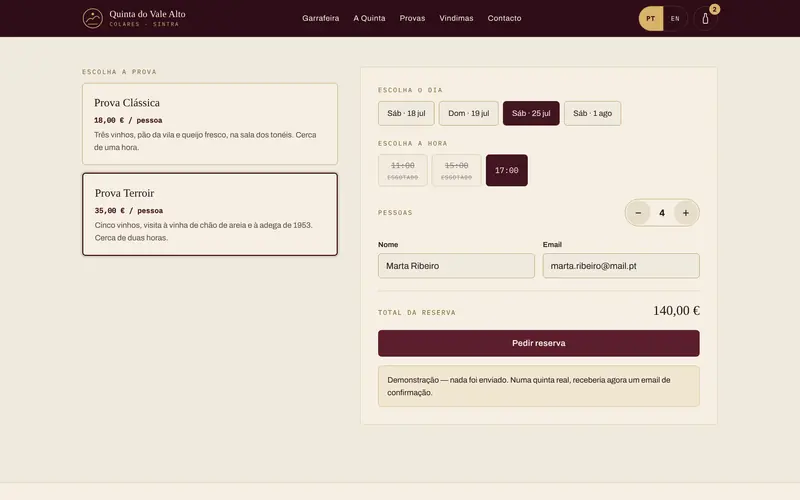Click the Três vinhos description text
The image size is (800, 500).
coord(205,141)
